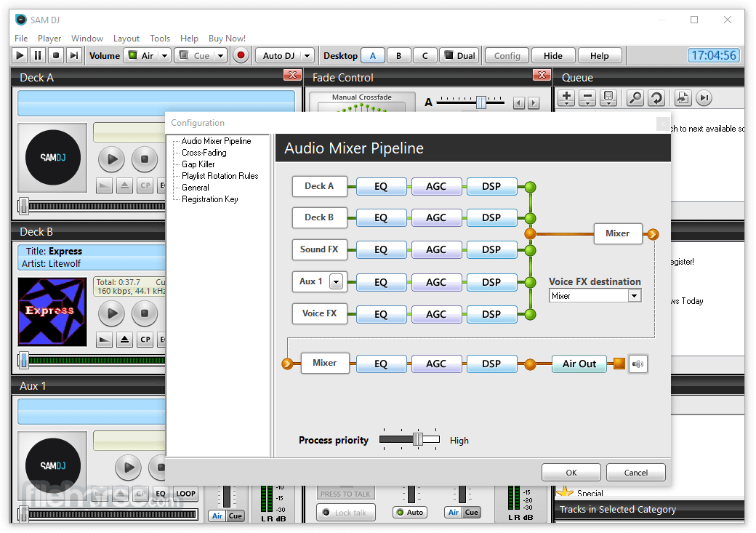Image resolution: width=756 pixels, height=533 pixels.
Task: Click the main toolbar Play icon
Action: pyautogui.click(x=20, y=55)
